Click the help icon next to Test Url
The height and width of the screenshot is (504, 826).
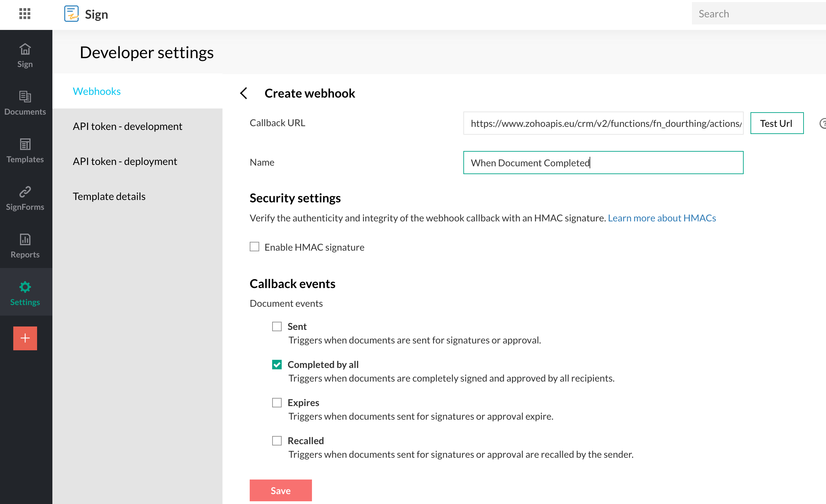coord(823,123)
